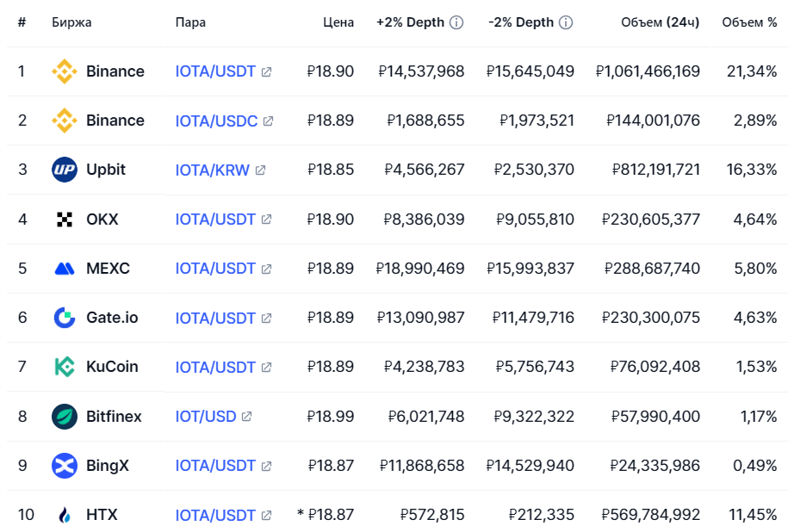Open the OKX exchange name
Screen dimensions: 788x532
coord(102,220)
